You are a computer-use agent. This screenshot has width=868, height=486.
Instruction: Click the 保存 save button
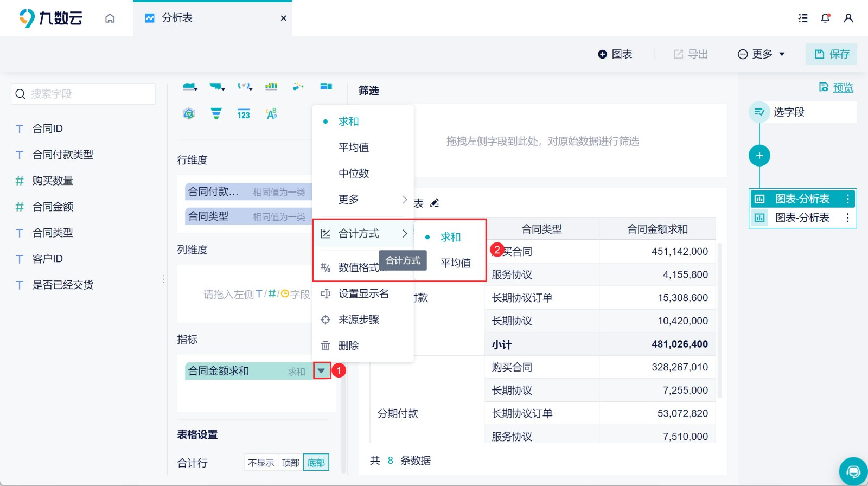click(831, 54)
